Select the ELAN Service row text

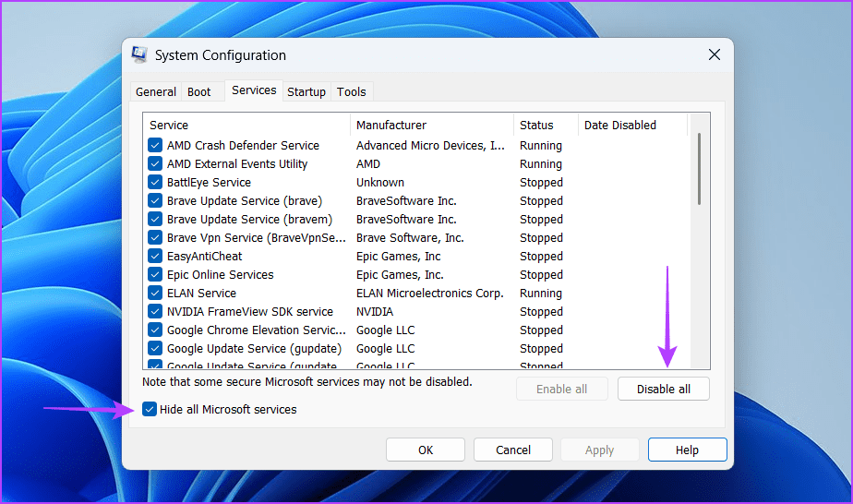point(202,293)
